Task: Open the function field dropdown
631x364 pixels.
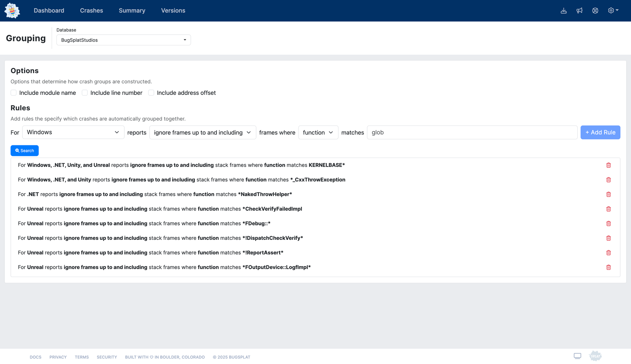Action: (x=318, y=132)
